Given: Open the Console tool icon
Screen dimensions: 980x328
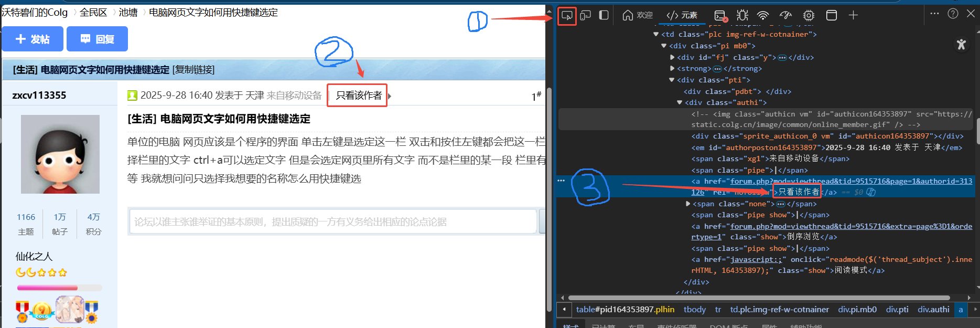Looking at the screenshot, I should tap(720, 16).
